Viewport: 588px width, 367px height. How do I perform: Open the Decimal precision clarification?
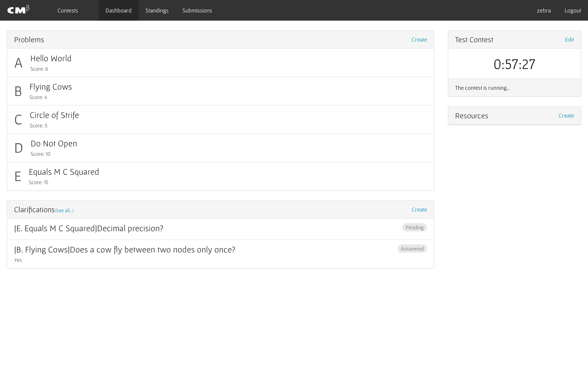89,228
